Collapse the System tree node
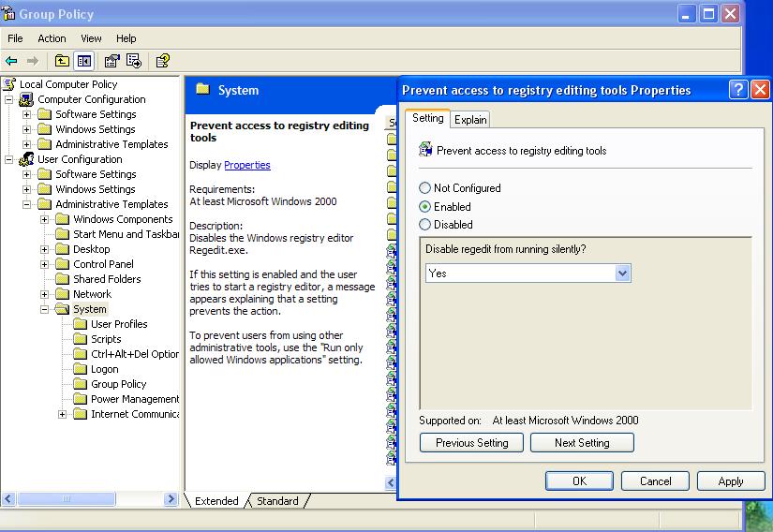The width and height of the screenshot is (773, 532). (x=44, y=309)
